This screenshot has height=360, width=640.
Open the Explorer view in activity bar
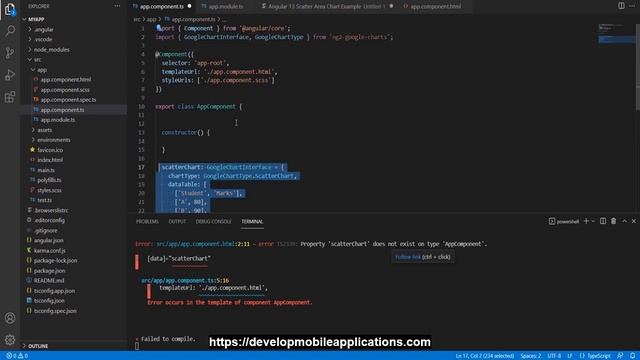pos(10,9)
